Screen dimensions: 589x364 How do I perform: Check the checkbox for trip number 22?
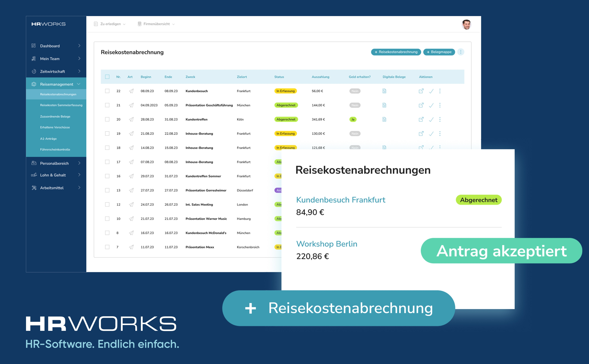coord(107,91)
